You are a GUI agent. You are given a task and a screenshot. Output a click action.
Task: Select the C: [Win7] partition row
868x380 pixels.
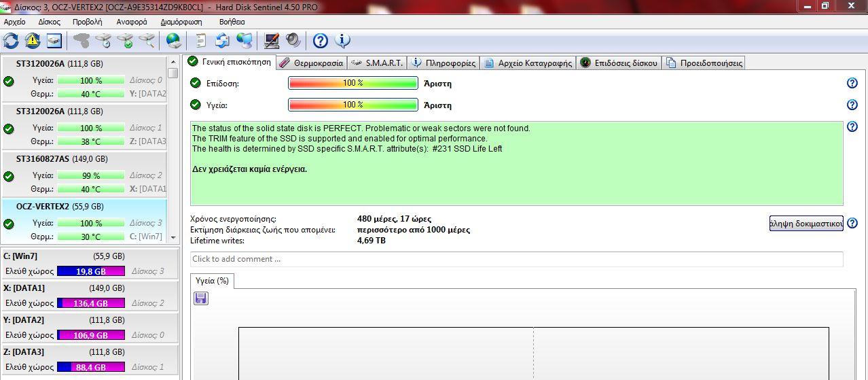click(x=89, y=264)
